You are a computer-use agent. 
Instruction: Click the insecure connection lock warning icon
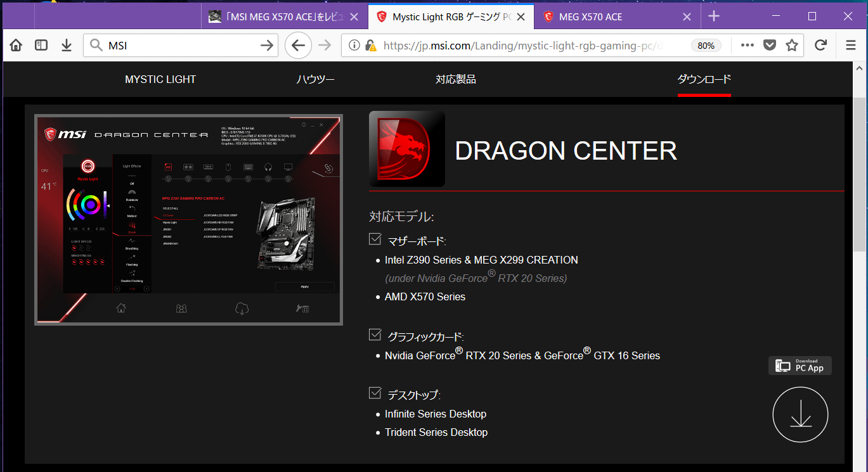(371, 46)
